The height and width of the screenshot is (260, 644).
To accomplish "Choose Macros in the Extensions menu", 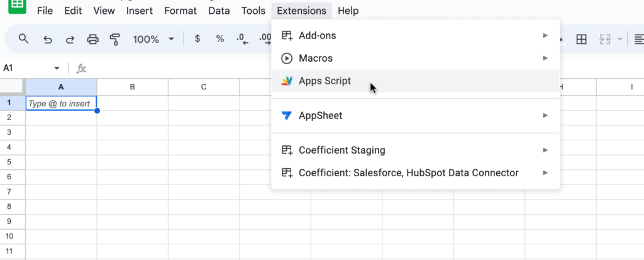I will (415, 59).
